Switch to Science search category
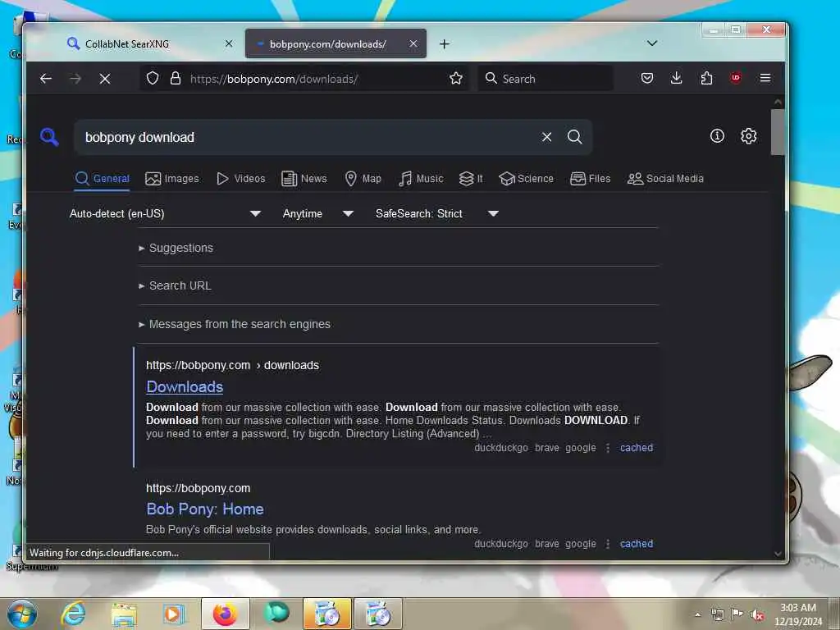 [526, 178]
